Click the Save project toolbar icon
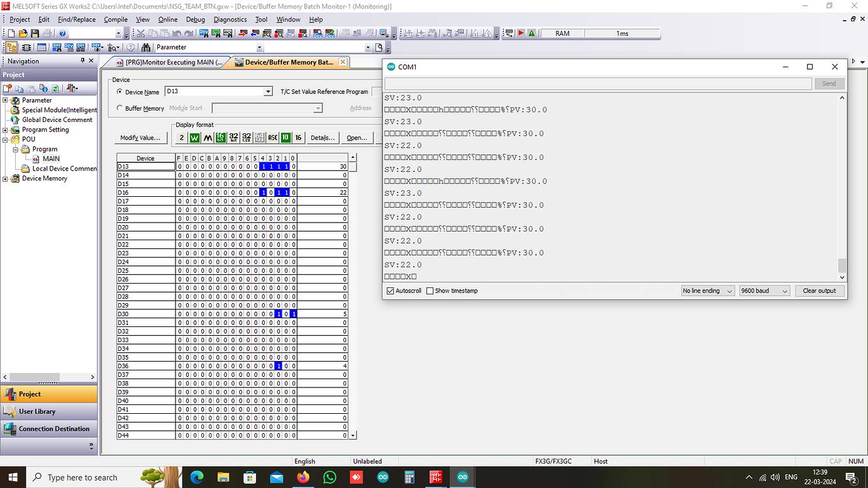868x488 pixels. (35, 33)
